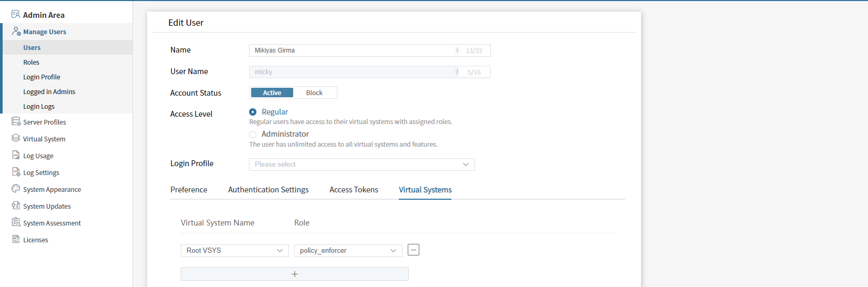Click the System Updates icon
Image resolution: width=868 pixels, height=287 pixels.
tap(16, 206)
